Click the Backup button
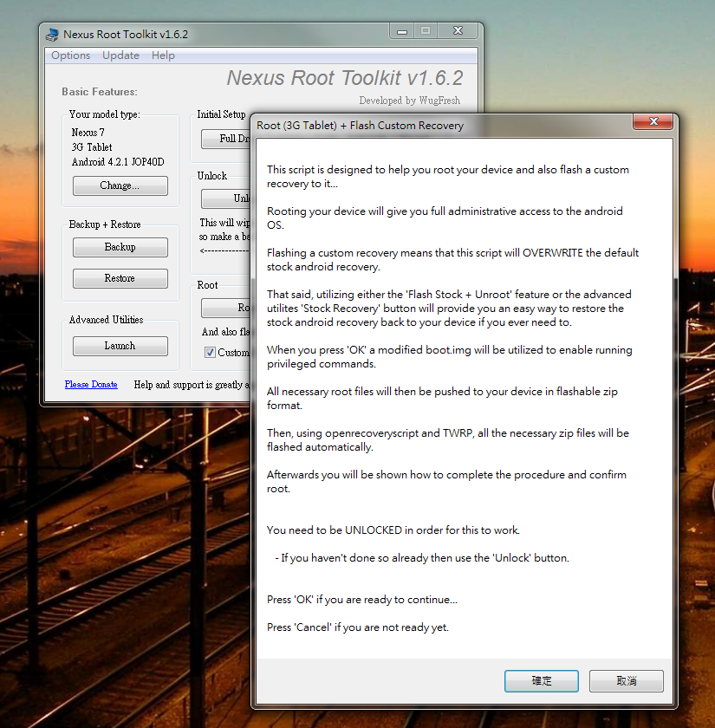 (120, 247)
